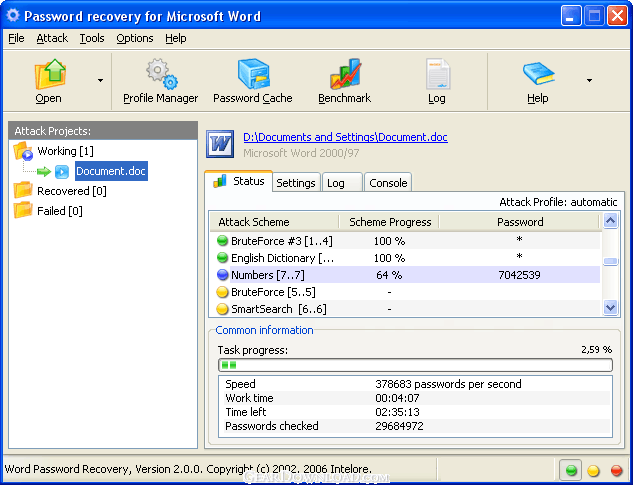
Task: Click the Passwords checked value 29684972
Action: pyautogui.click(x=399, y=426)
